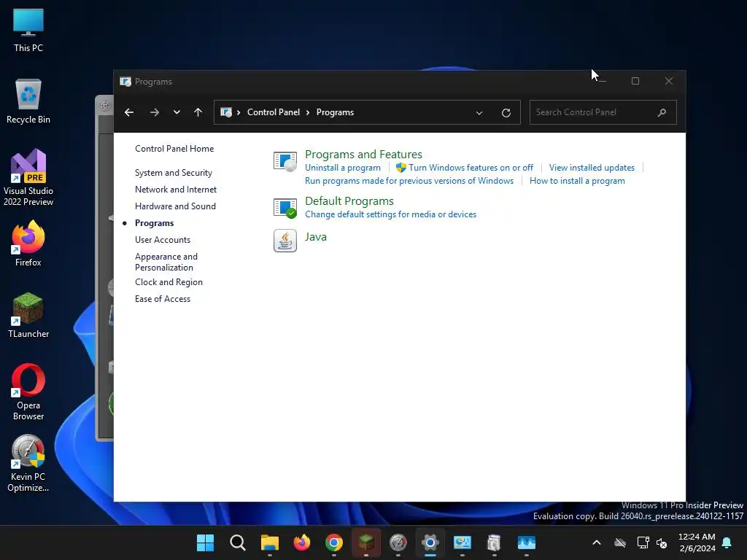Navigate back with the back arrow
The height and width of the screenshot is (560, 747).
129,112
